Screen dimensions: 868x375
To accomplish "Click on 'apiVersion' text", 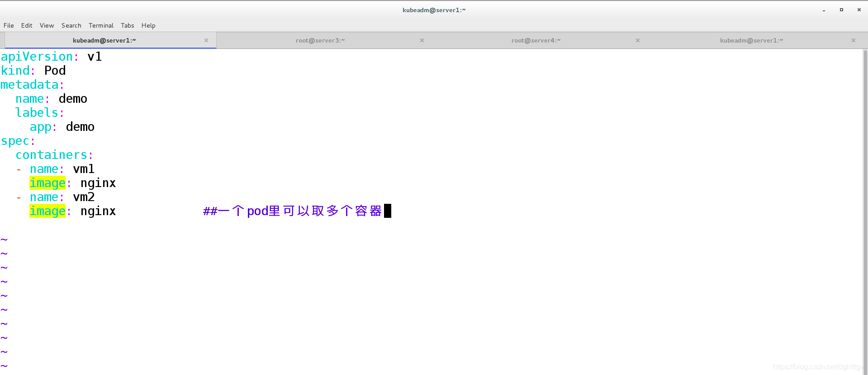I will pyautogui.click(x=37, y=57).
